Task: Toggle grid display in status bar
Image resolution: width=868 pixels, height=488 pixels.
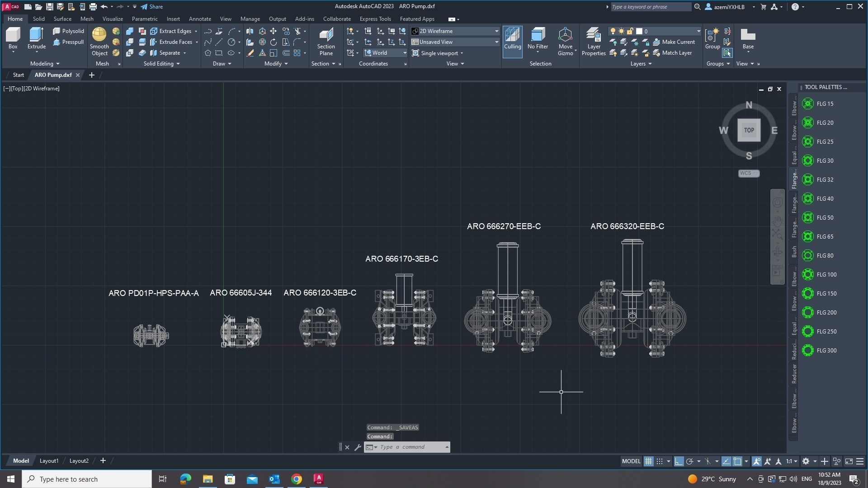Action: [x=648, y=461]
